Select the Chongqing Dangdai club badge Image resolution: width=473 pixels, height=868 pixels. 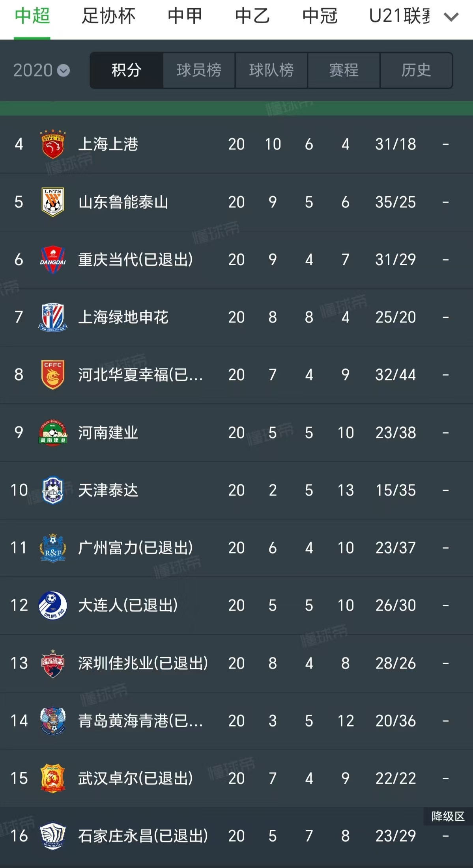(x=52, y=260)
